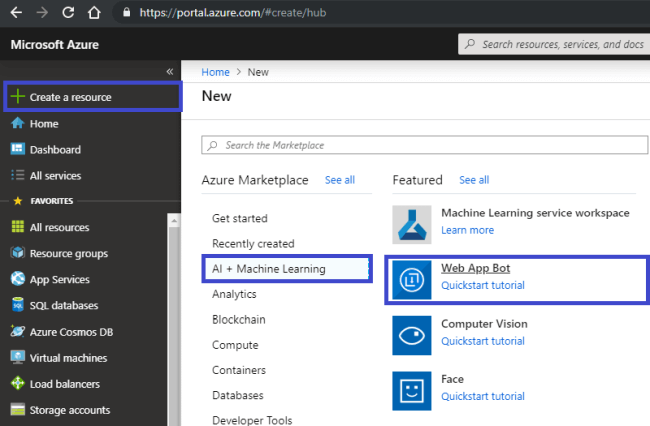Select the Analytics category
This screenshot has width=650, height=426.
(234, 294)
